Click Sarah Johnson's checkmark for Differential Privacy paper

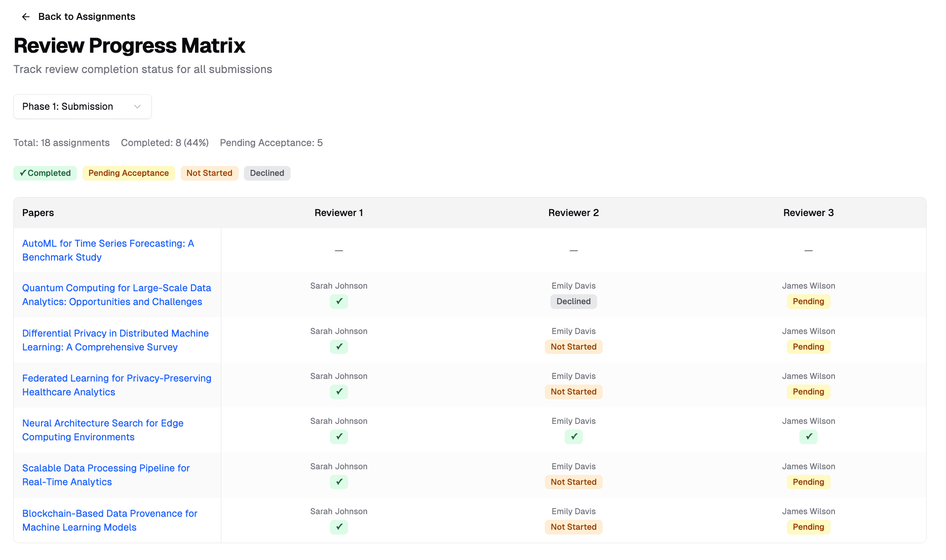pyautogui.click(x=339, y=347)
